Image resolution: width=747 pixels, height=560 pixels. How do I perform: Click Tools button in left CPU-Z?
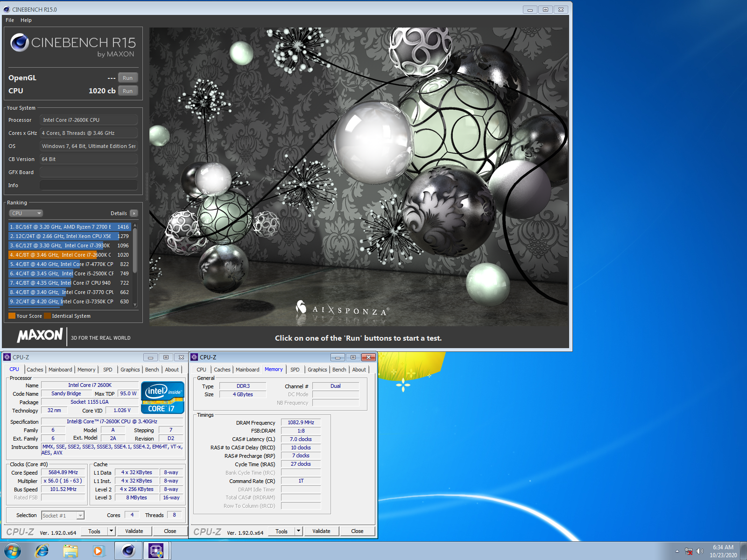(94, 531)
